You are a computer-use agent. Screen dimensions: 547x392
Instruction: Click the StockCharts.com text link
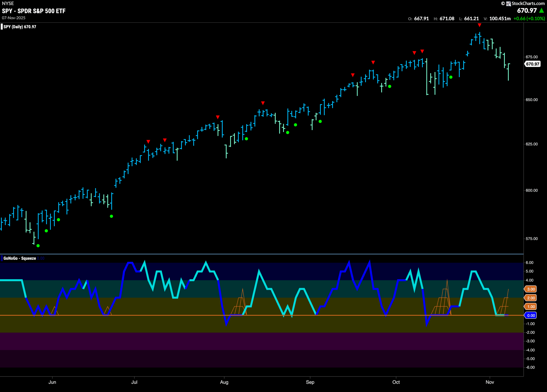click(528, 3)
